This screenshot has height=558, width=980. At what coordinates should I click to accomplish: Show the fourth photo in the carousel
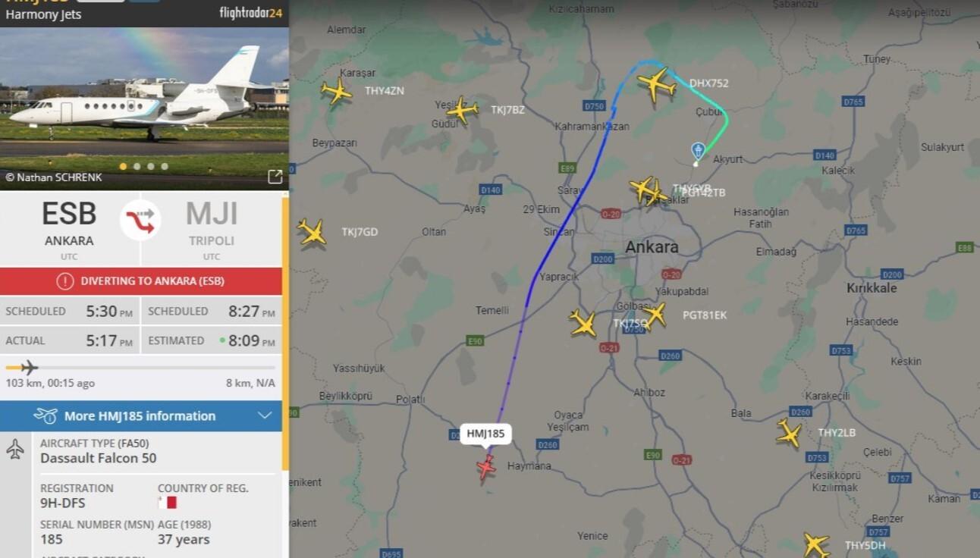pyautogui.click(x=165, y=166)
